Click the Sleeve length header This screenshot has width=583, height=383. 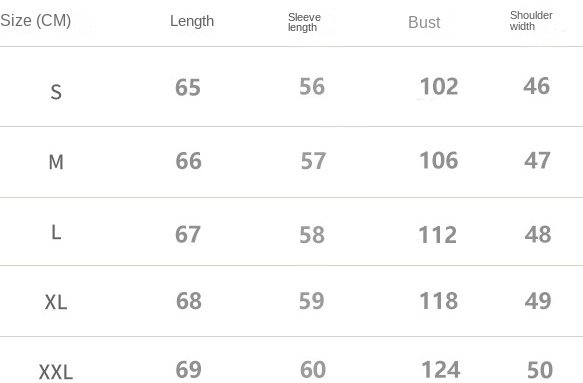tap(305, 22)
